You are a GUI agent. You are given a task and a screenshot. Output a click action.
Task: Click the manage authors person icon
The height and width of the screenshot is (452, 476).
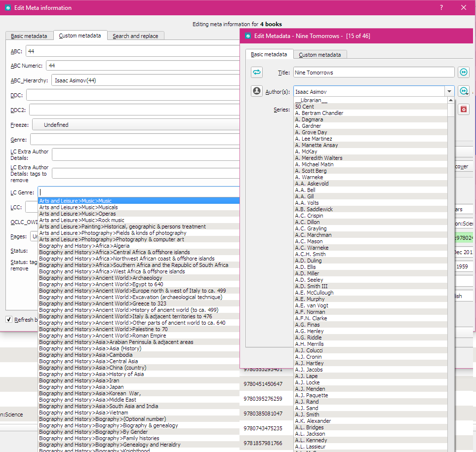pos(257,91)
